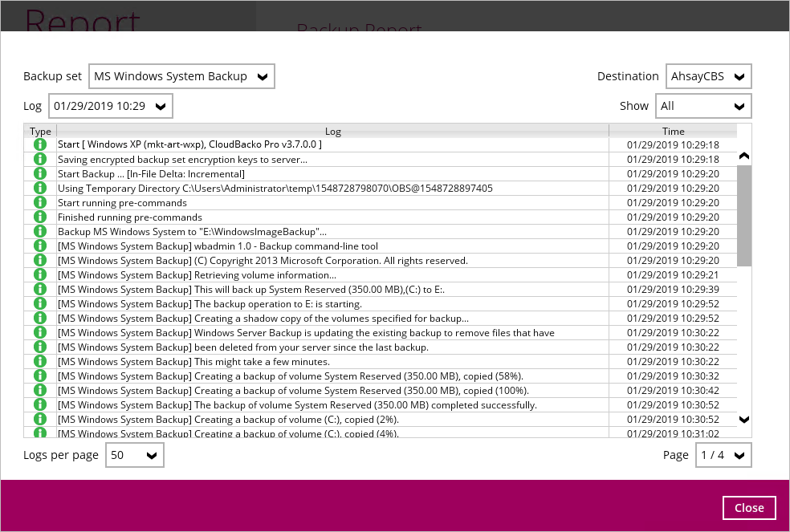790x532 pixels.
Task: Open the Destination dropdown showing AhsayCBS
Action: coord(708,75)
